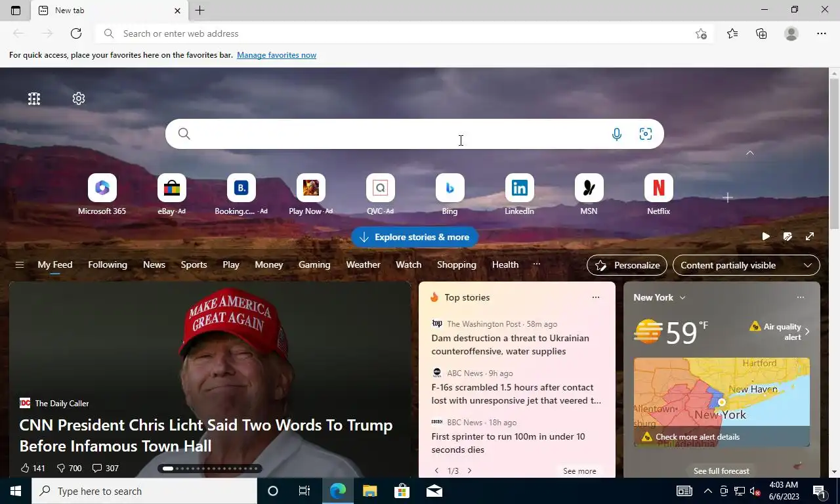Image resolution: width=840 pixels, height=504 pixels.
Task: Open Top stories card options menu
Action: click(x=596, y=297)
